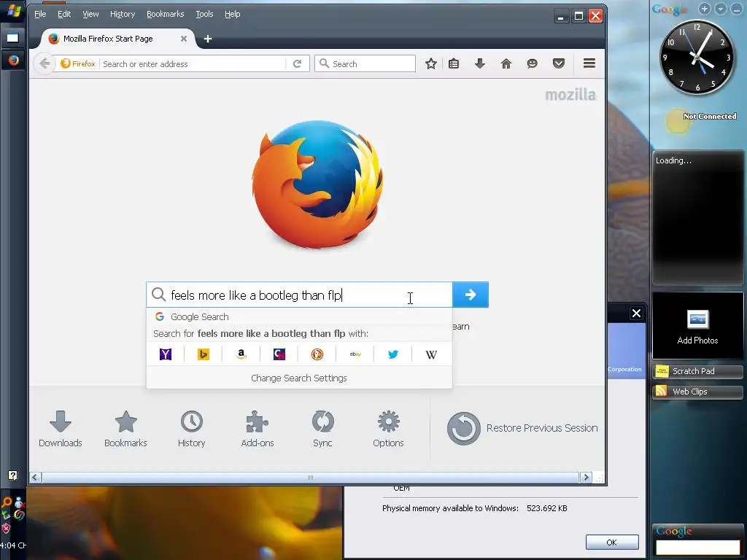The width and height of the screenshot is (747, 560).
Task: Focus the address bar input
Action: pyautogui.click(x=193, y=64)
